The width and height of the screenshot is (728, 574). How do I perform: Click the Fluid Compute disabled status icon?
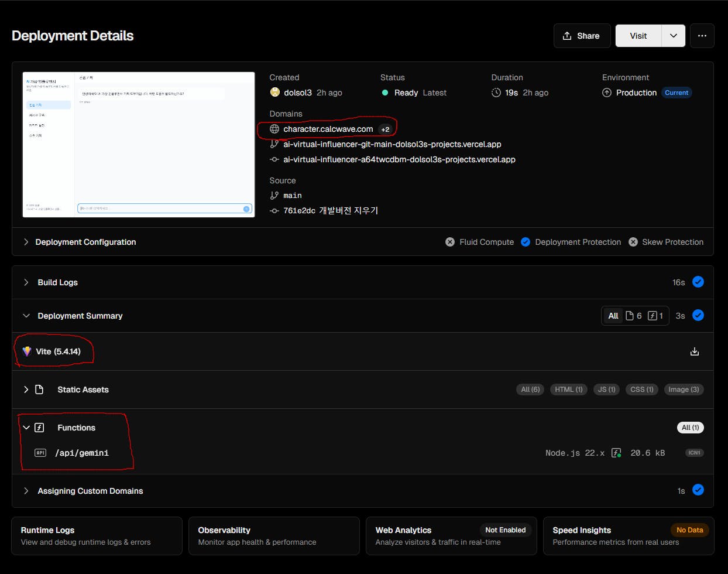pos(450,242)
